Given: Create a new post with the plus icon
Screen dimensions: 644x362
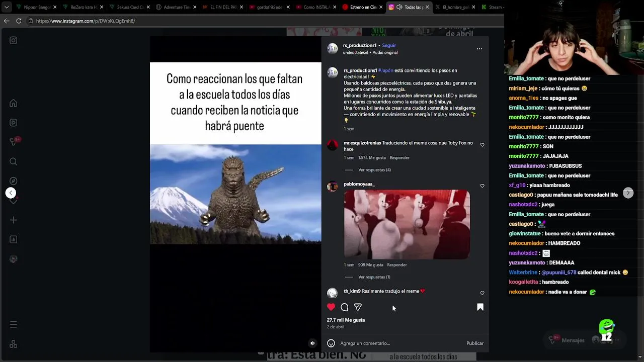Looking at the screenshot, I should pos(14,220).
